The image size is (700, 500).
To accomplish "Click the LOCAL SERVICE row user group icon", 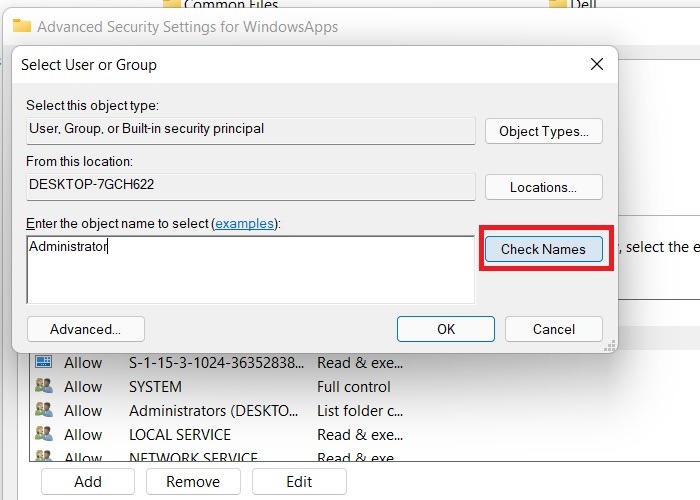I will point(44,434).
